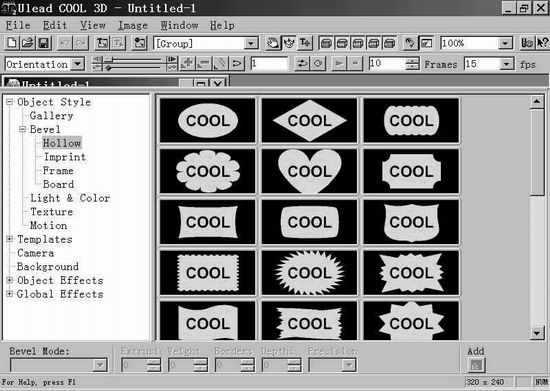Save the project via floppy disk icon
Viewport: 550px width, 391px height.
click(43, 43)
